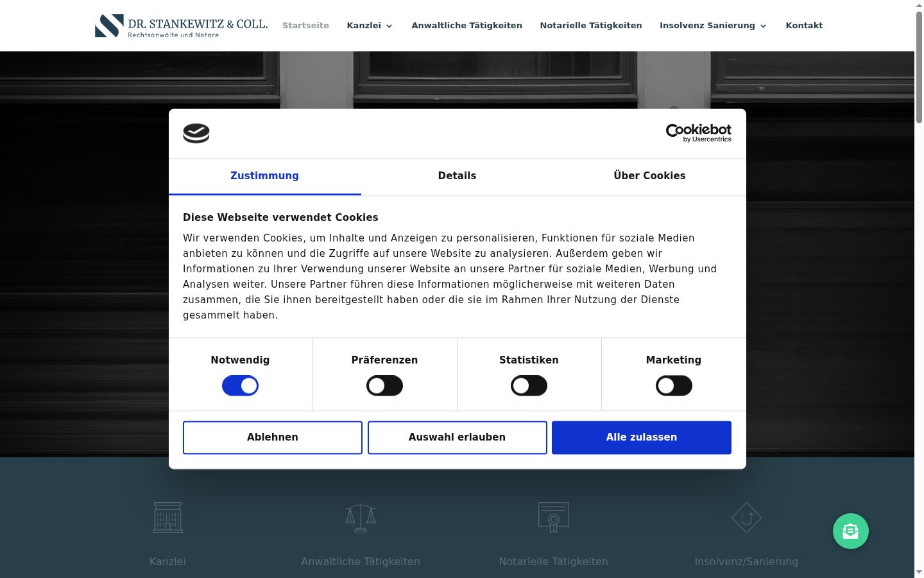924x578 pixels.
Task: Click the Cookiebot by Usercentrics logo
Action: click(x=698, y=133)
